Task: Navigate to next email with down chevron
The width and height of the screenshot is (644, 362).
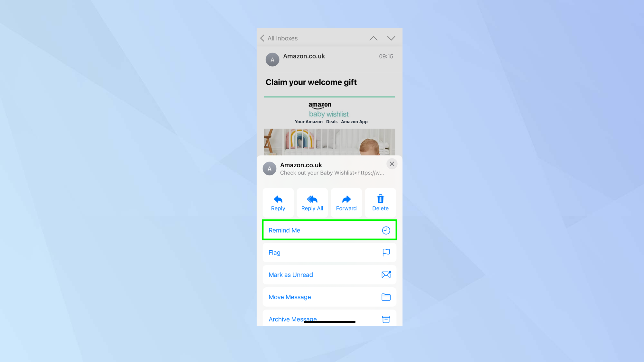Action: [x=392, y=39]
